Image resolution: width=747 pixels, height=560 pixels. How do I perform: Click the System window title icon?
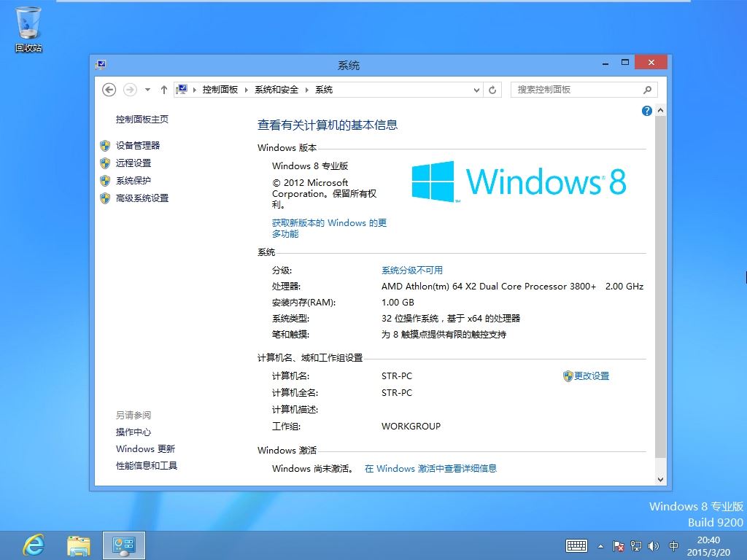pyautogui.click(x=101, y=65)
